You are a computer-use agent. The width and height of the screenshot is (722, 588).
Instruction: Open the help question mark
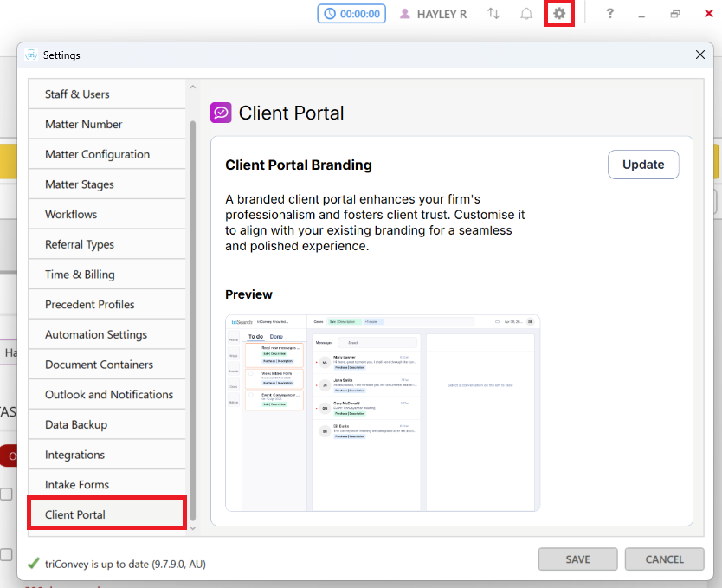click(610, 13)
